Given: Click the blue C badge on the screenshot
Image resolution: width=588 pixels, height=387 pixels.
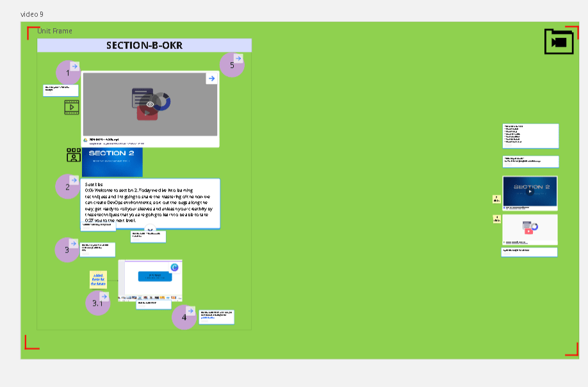Looking at the screenshot, I should coord(174,267).
